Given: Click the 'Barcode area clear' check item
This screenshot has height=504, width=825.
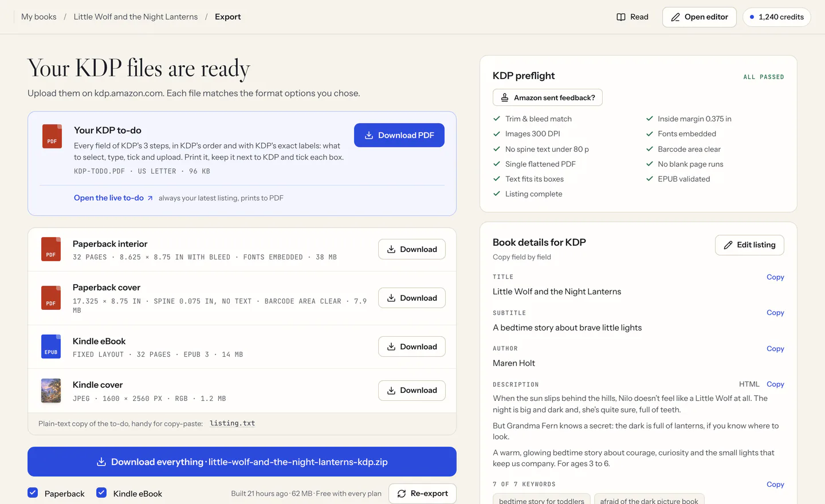Looking at the screenshot, I should pos(683,149).
